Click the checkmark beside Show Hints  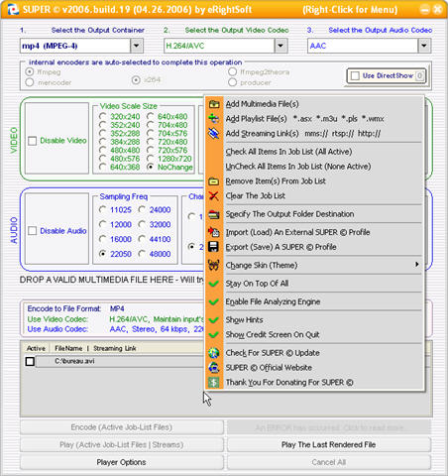[214, 320]
